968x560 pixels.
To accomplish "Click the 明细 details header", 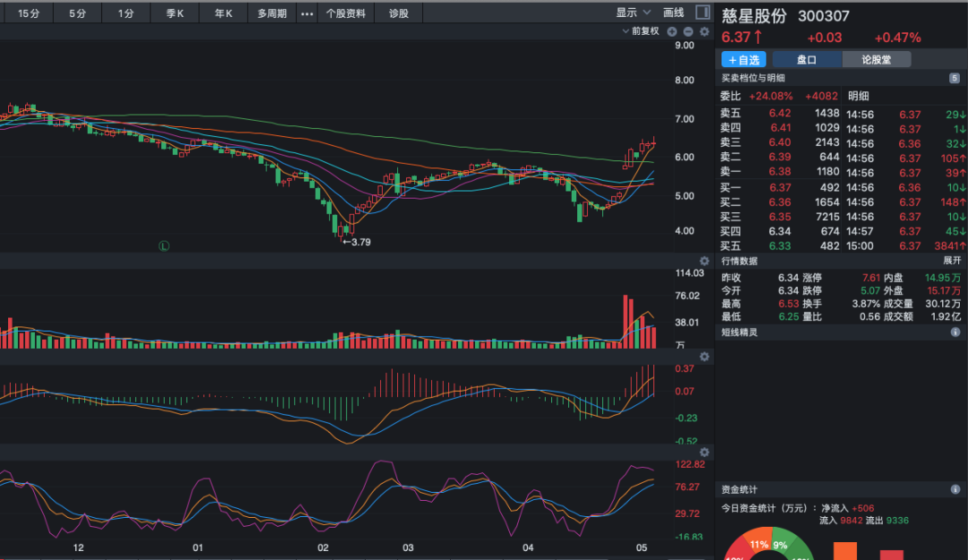I will point(859,96).
